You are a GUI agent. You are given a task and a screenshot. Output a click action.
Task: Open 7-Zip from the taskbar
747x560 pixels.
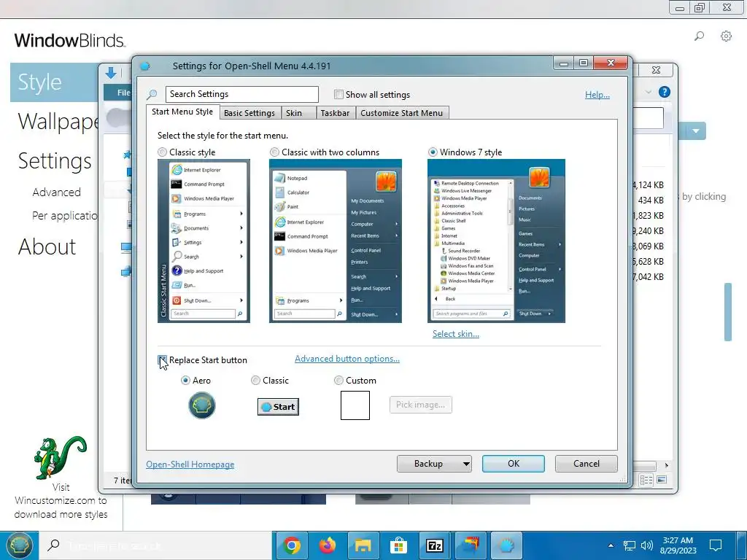[435, 545]
